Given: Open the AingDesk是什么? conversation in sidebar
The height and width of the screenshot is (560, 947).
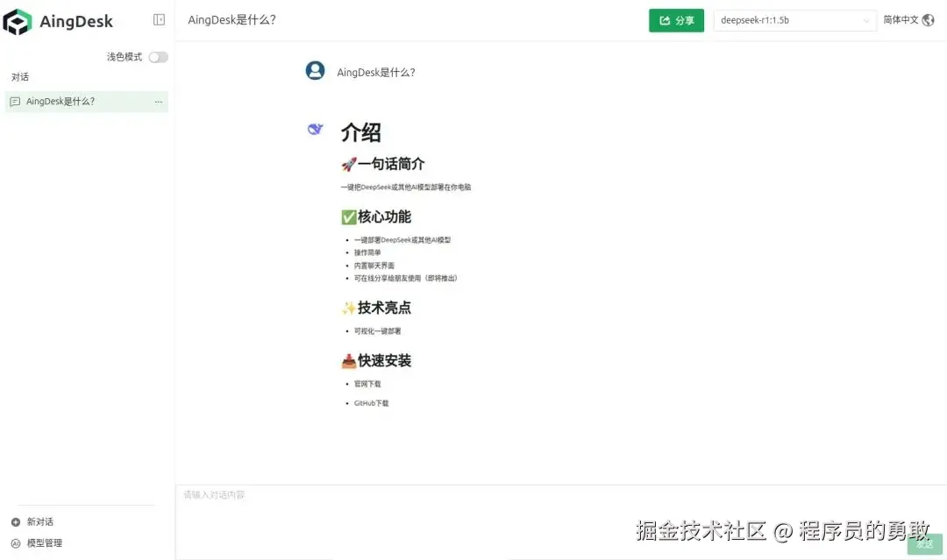Looking at the screenshot, I should pos(86,102).
